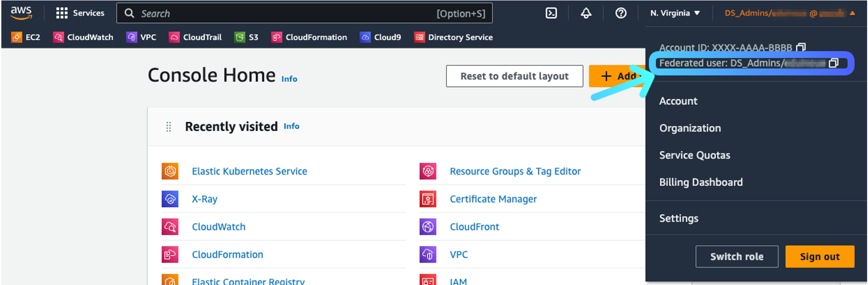The height and width of the screenshot is (285, 868).
Task: Click the Elastic Kubernetes Service icon
Action: [170, 171]
